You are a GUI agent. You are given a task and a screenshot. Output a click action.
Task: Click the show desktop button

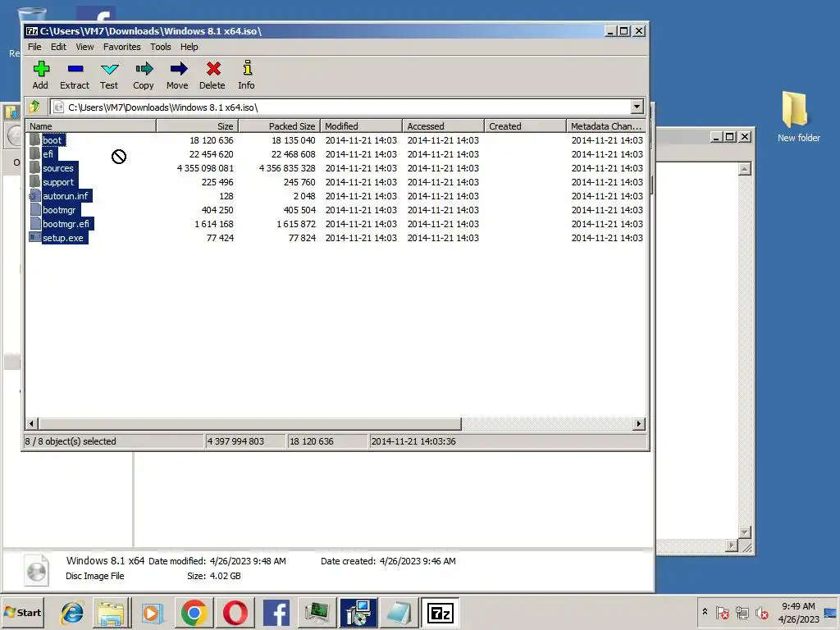coord(831,612)
